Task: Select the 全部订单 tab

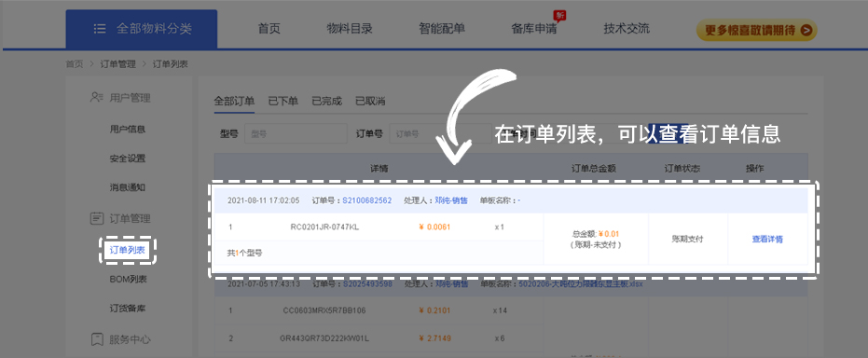Action: [x=234, y=102]
